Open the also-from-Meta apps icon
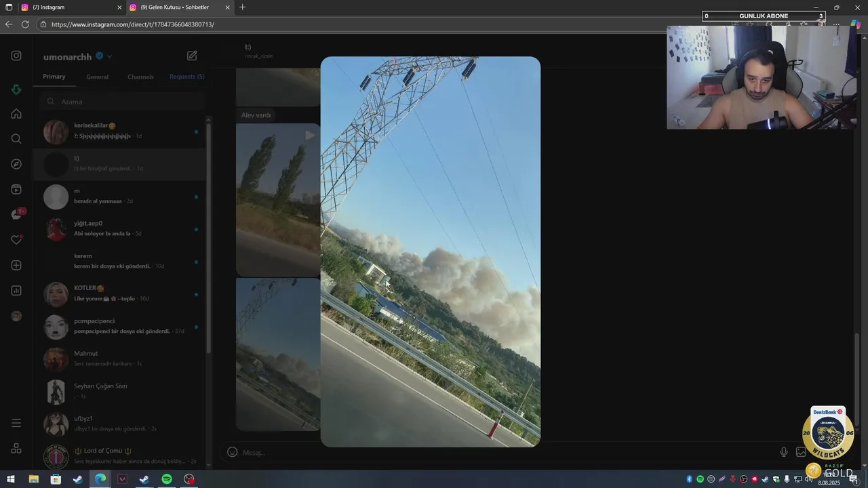The height and width of the screenshot is (488, 868). click(x=16, y=449)
